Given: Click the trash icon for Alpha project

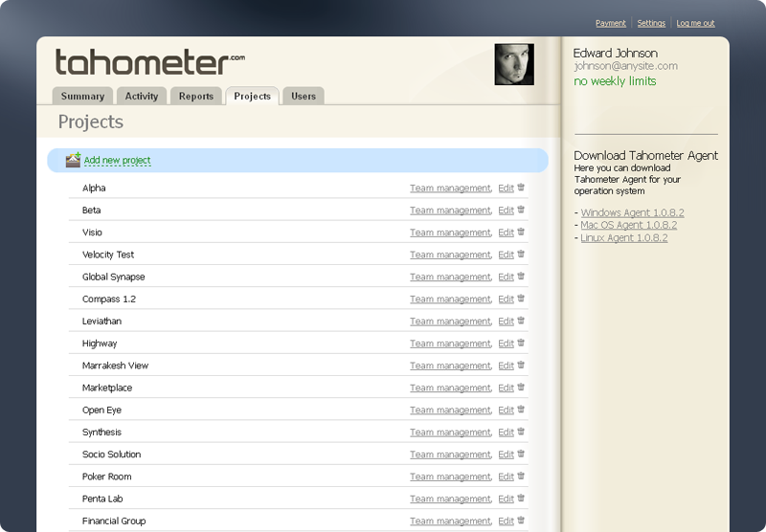Looking at the screenshot, I should [522, 188].
